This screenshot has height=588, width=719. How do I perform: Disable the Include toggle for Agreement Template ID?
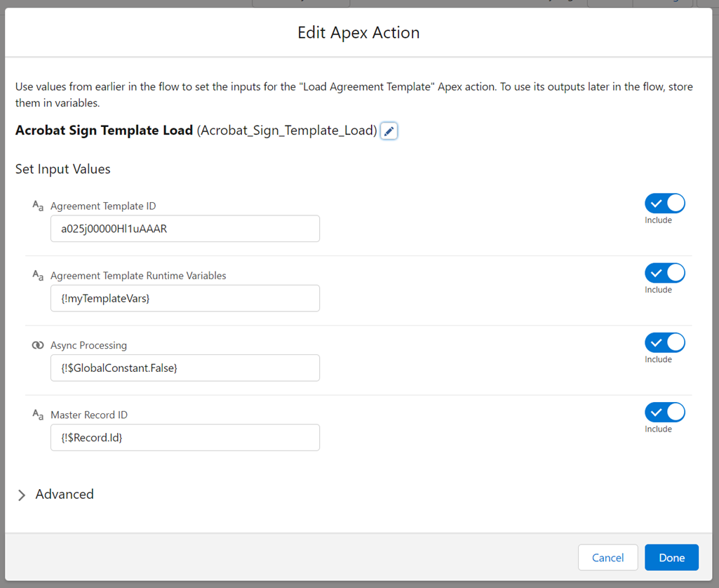(x=664, y=203)
